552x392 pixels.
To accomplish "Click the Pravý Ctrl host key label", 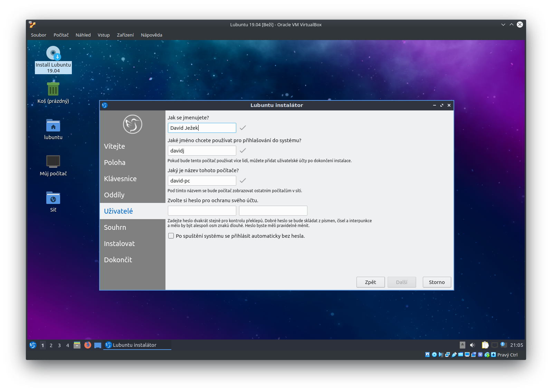I will 507,355.
